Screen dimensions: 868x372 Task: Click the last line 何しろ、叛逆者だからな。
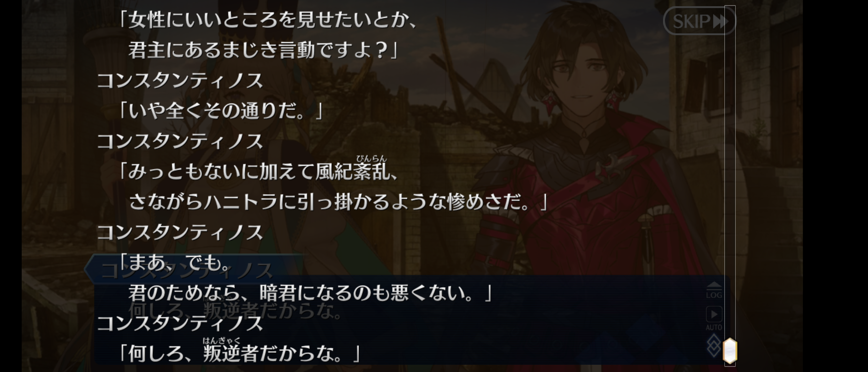239,353
